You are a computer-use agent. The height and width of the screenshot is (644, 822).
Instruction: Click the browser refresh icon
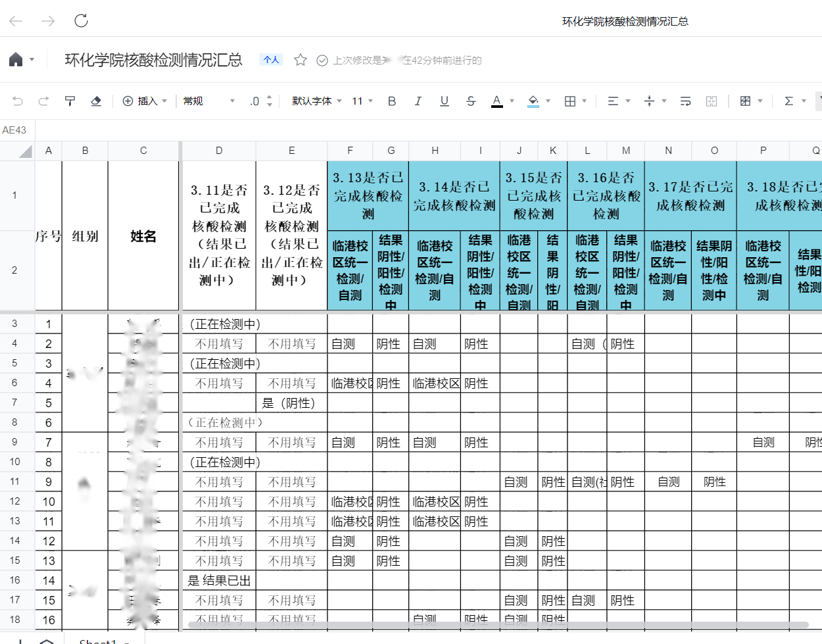coord(81,20)
